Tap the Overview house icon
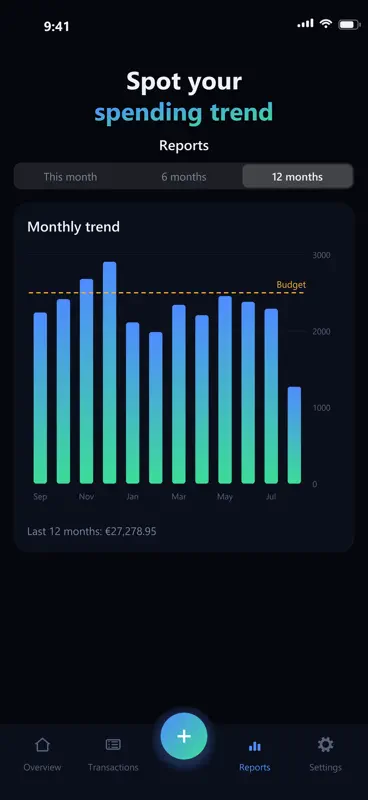The height and width of the screenshot is (800, 368). pos(42,745)
